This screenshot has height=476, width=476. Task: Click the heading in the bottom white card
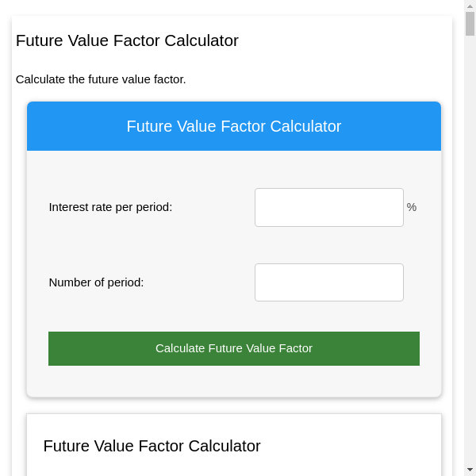[x=152, y=446]
